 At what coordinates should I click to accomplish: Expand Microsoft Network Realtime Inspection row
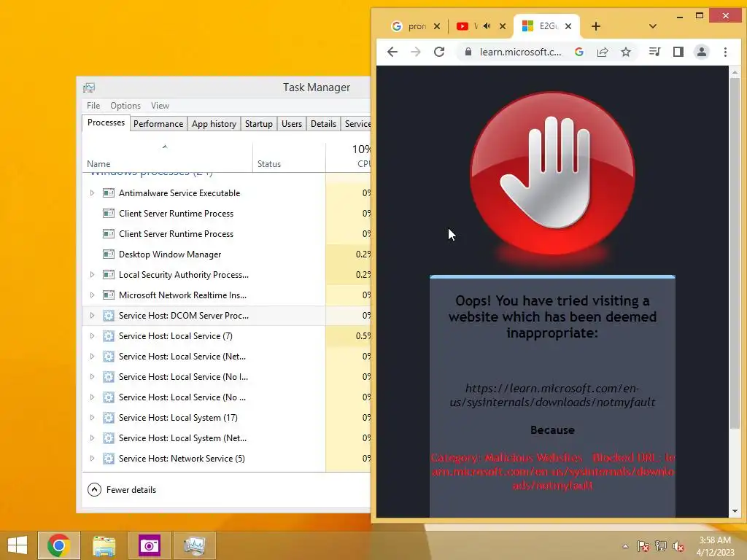pyautogui.click(x=92, y=295)
